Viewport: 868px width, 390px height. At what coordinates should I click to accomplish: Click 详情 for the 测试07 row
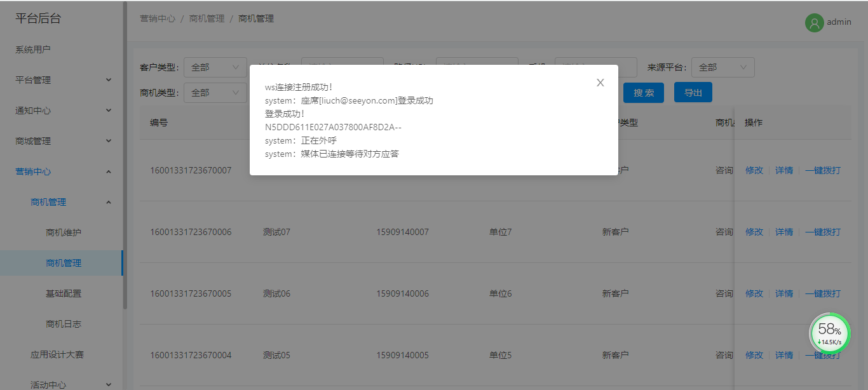[784, 232]
